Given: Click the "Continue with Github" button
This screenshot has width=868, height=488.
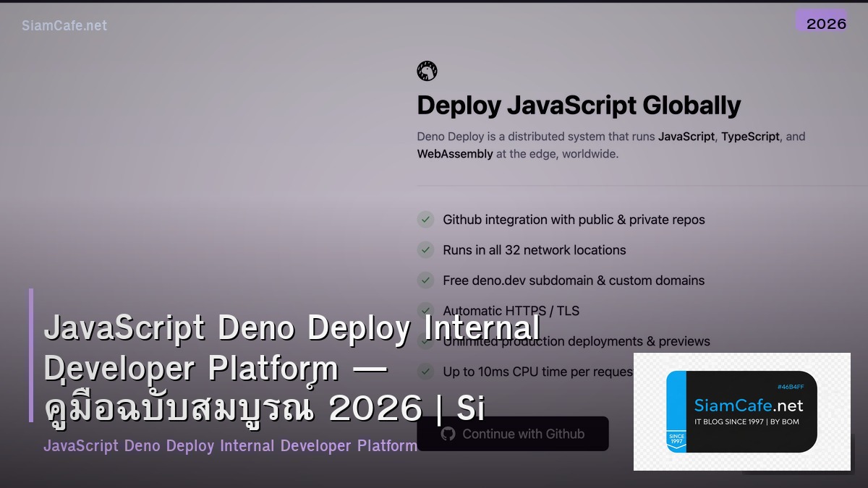Looking at the screenshot, I should click(x=513, y=434).
